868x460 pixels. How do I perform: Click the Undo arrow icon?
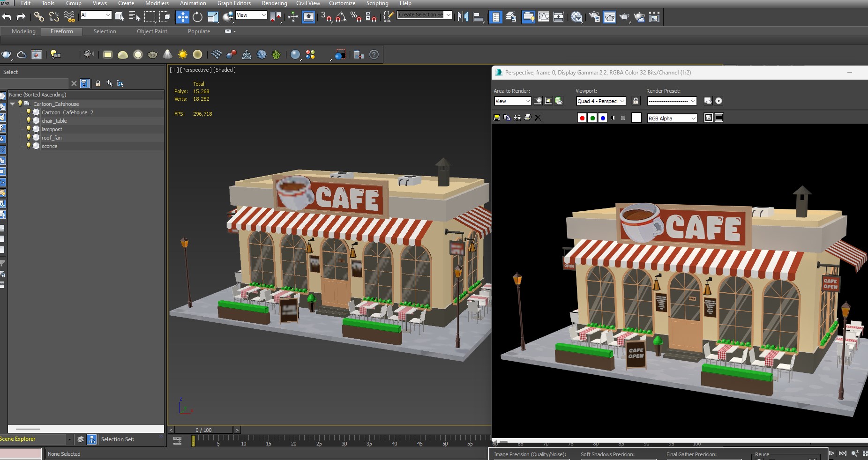point(7,17)
